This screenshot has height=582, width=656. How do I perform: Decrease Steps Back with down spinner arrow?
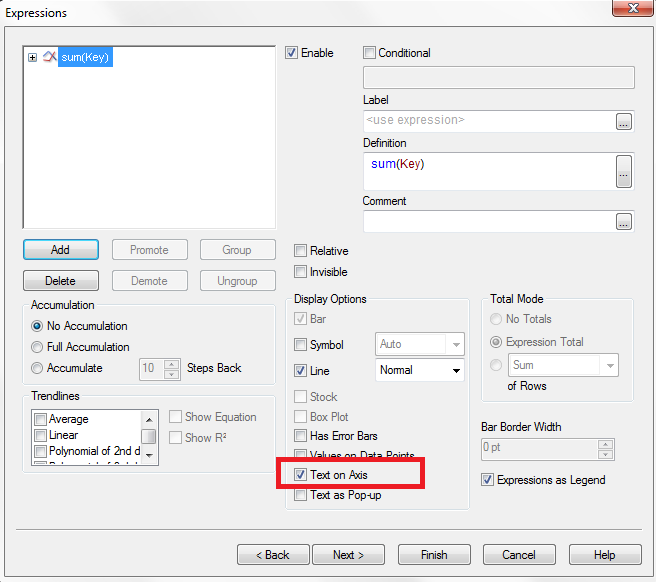(172, 374)
